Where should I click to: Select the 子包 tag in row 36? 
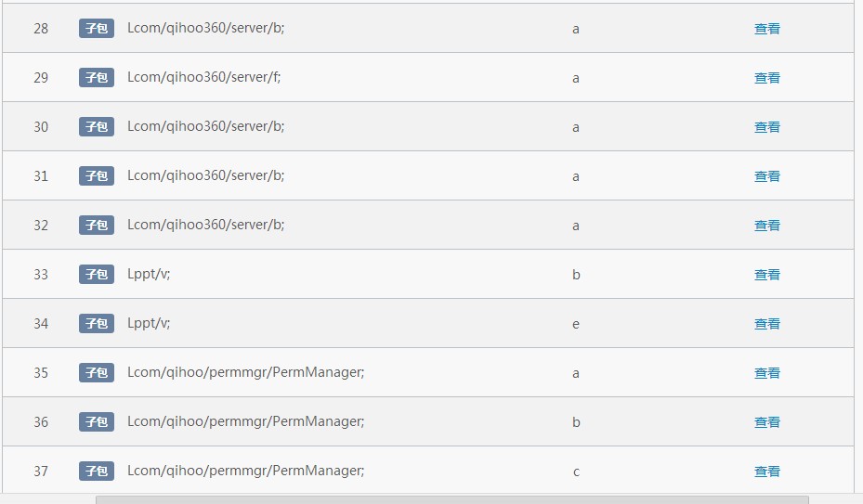[97, 422]
